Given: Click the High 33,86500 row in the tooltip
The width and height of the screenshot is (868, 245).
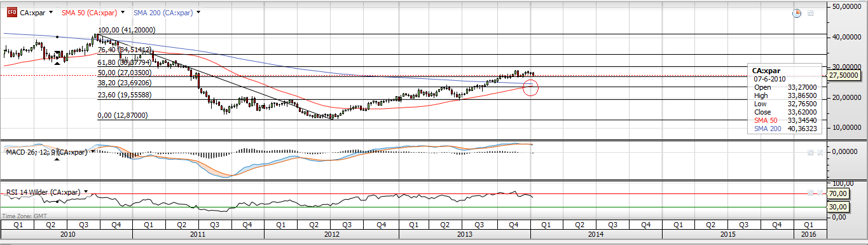Looking at the screenshot, I should [785, 95].
